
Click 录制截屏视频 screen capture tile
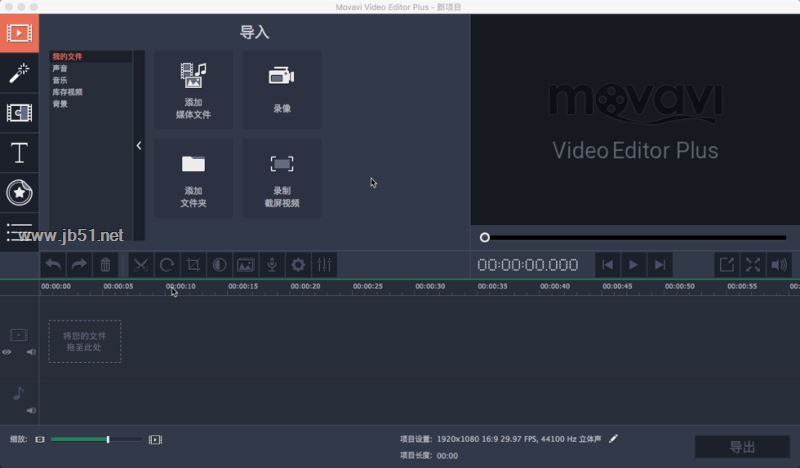[282, 178]
